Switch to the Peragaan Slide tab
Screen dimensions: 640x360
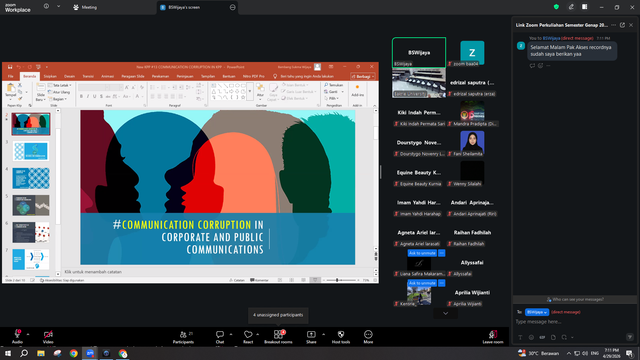click(x=133, y=76)
